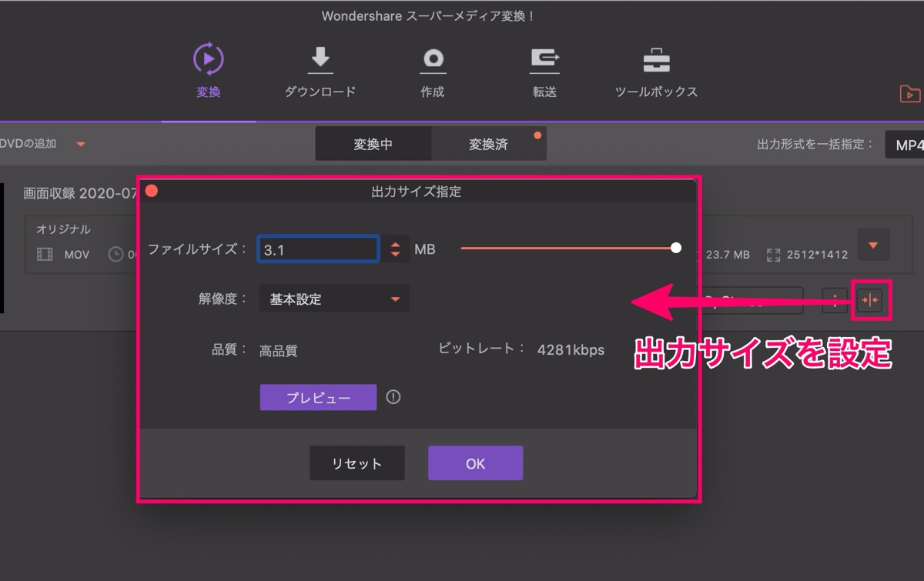Viewport: 924px width, 581px height.
Task: Click the リセット button
Action: (357, 463)
